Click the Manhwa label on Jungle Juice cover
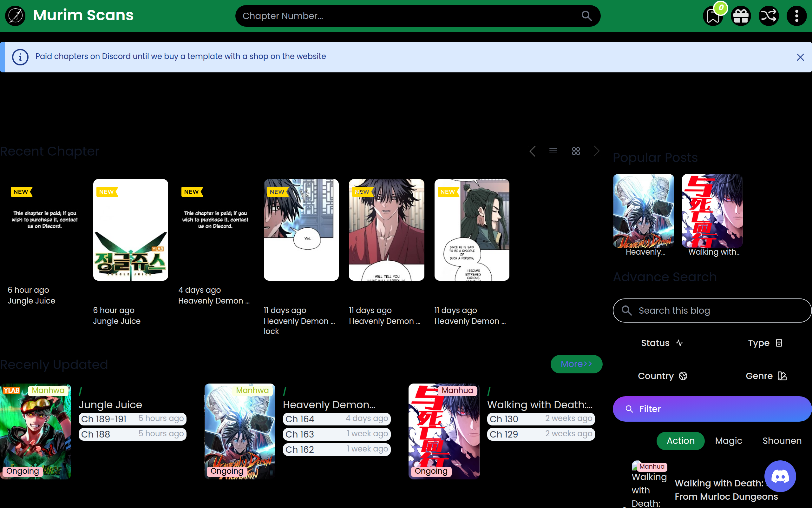The height and width of the screenshot is (508, 812). tap(48, 391)
